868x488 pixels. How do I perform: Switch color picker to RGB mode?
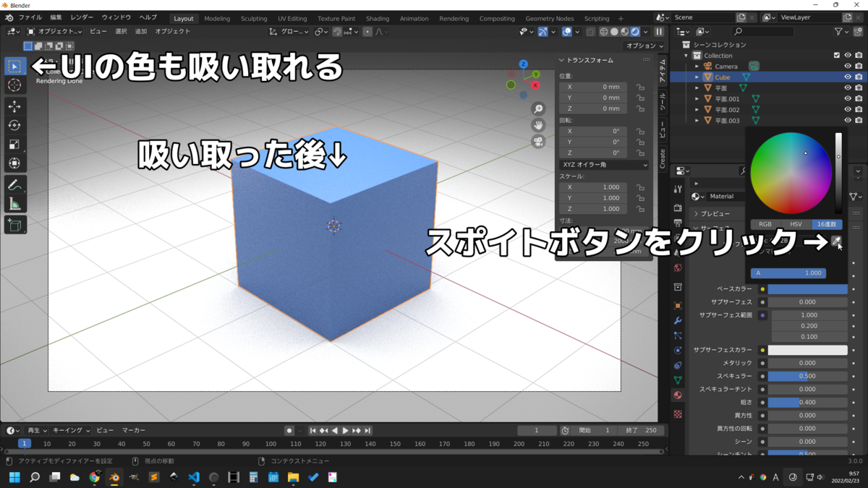click(x=765, y=223)
